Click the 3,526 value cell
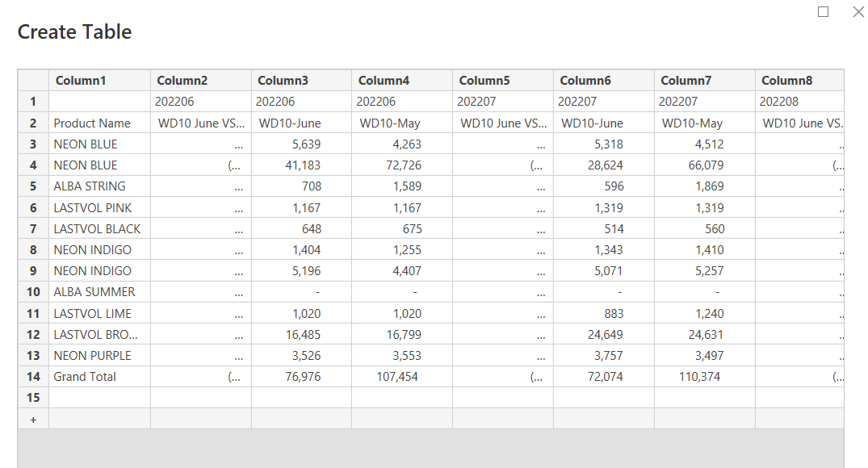This screenshot has height=468, width=868. click(302, 356)
